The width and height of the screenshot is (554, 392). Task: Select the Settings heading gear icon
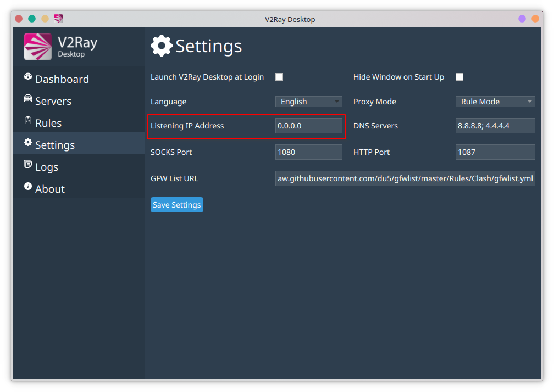(160, 46)
